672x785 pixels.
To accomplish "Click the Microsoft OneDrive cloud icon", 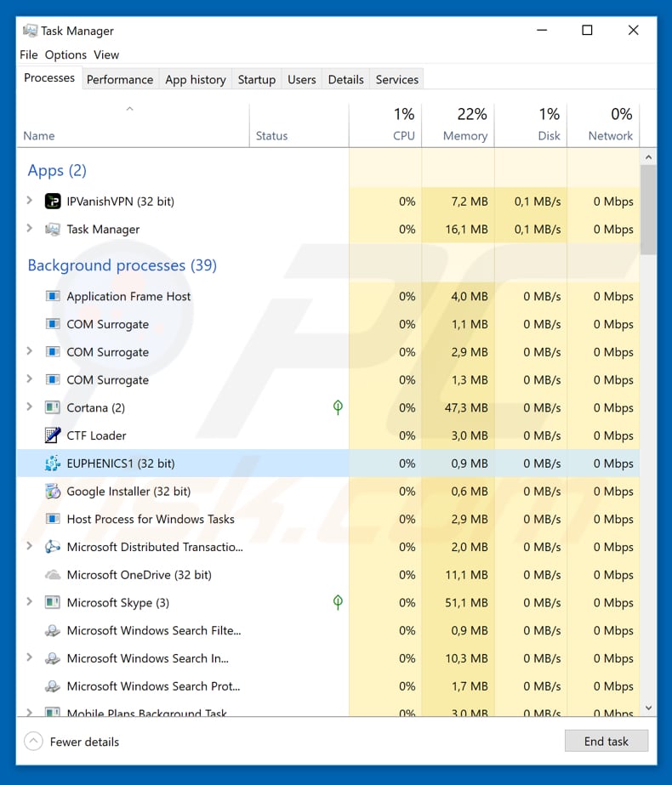I will (53, 575).
